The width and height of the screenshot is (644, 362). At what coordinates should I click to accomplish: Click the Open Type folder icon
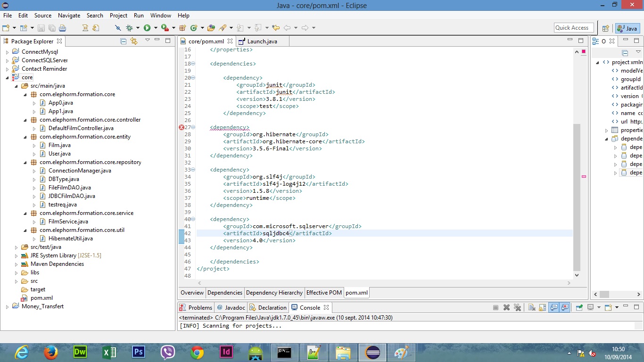[211, 28]
